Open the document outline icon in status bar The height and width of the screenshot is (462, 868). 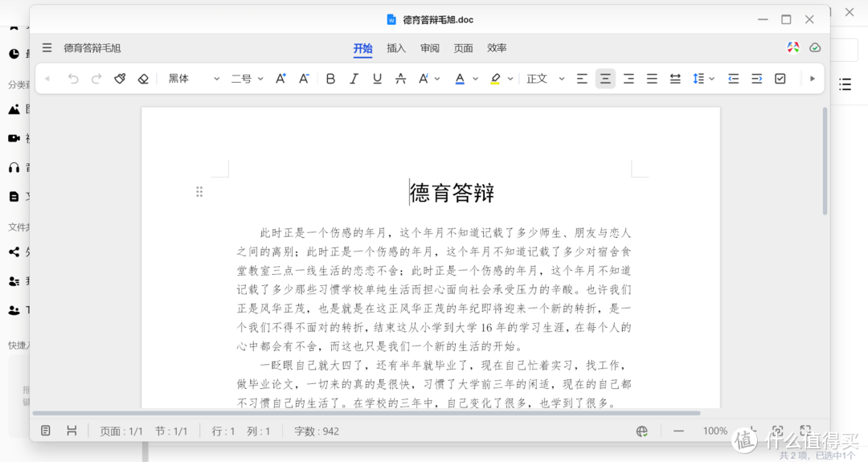45,431
